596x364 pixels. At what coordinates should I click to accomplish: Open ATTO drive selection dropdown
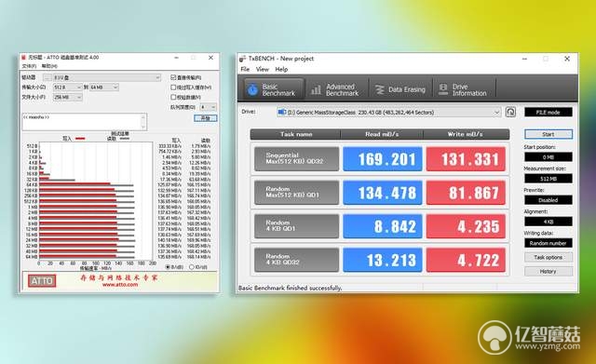pos(107,77)
